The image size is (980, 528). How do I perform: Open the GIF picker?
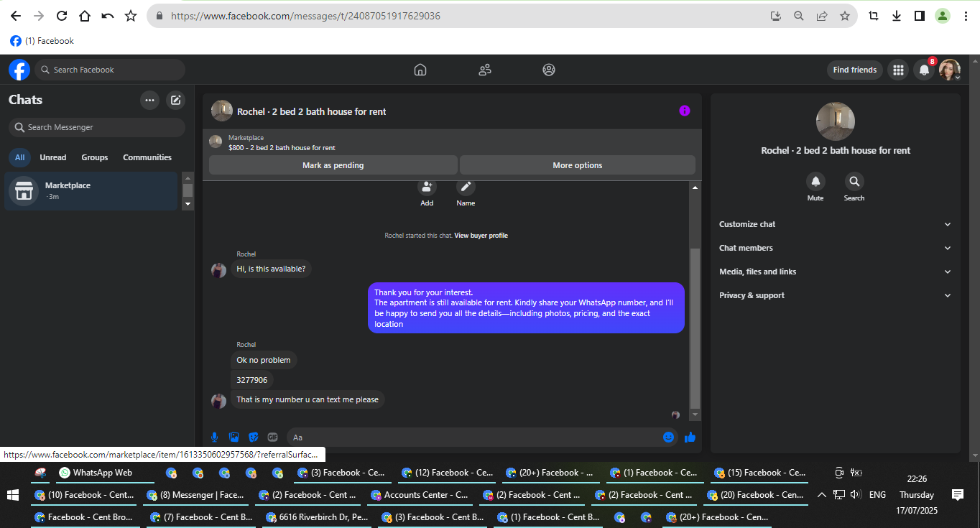click(x=272, y=437)
